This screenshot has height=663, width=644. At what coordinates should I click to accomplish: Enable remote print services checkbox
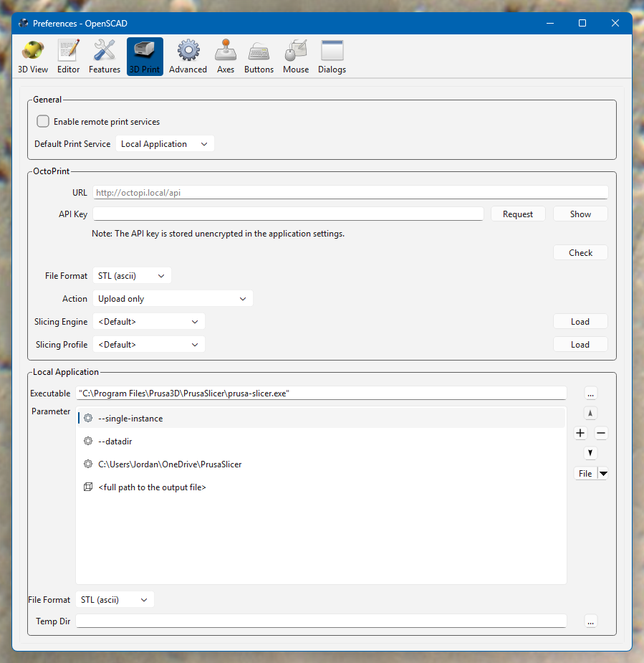point(43,122)
